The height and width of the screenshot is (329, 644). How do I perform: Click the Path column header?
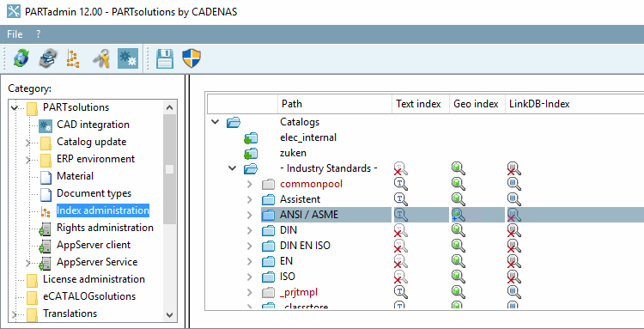coord(335,104)
